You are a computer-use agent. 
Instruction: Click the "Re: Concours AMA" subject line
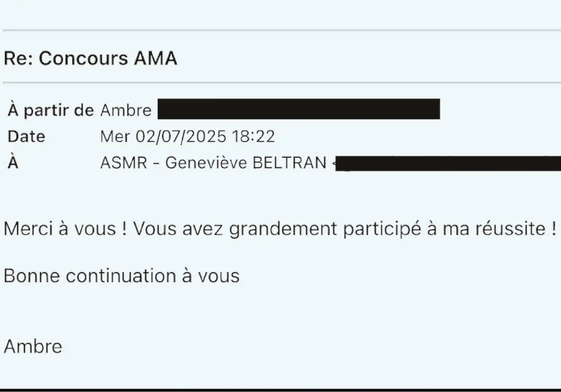(90, 59)
